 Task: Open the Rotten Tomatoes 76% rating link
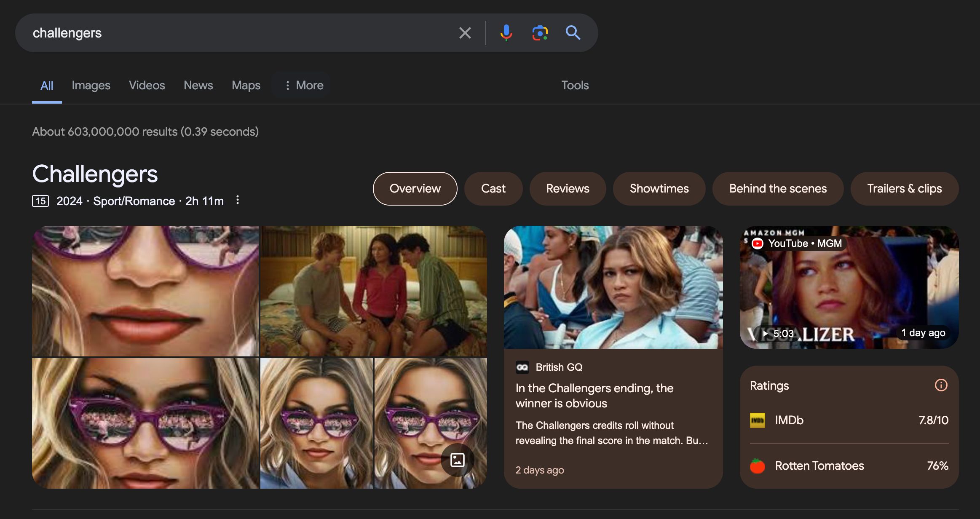coord(849,465)
